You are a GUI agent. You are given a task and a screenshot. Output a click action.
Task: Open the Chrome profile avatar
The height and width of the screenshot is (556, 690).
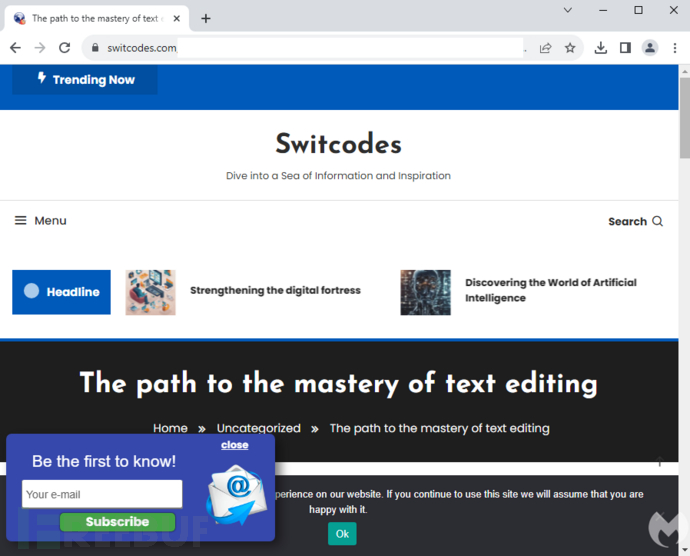tap(650, 48)
